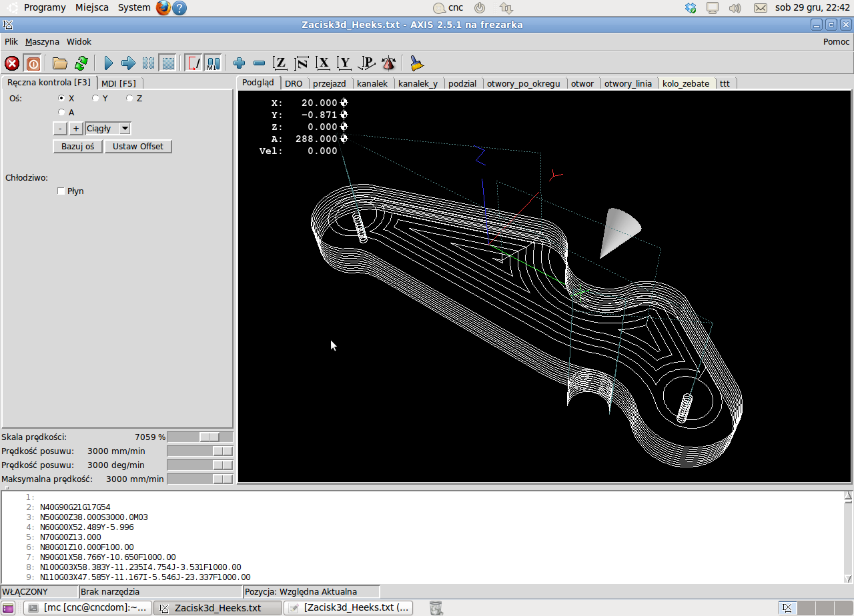Screen dimensions: 854x616
Task: Switch to rotated top view
Action: [302, 63]
